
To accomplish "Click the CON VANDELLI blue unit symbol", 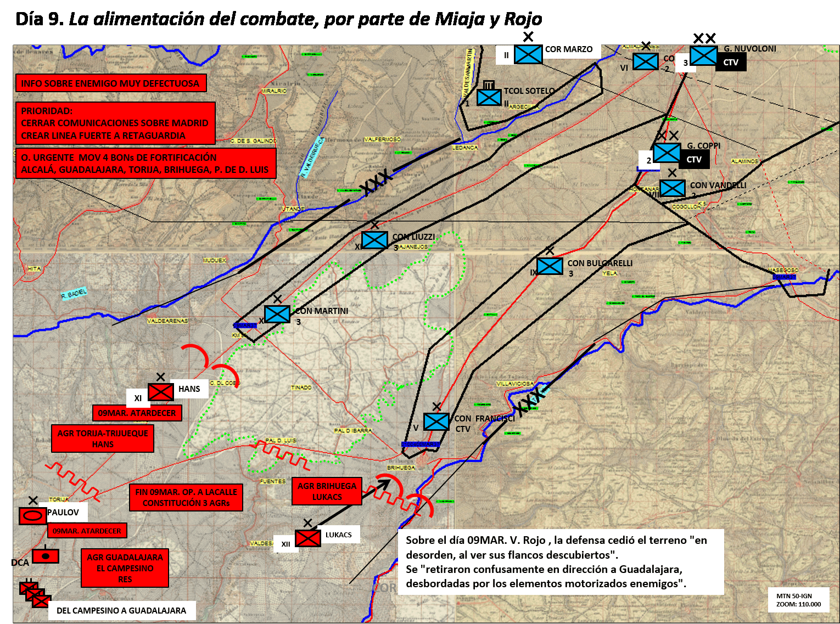I will (x=672, y=188).
